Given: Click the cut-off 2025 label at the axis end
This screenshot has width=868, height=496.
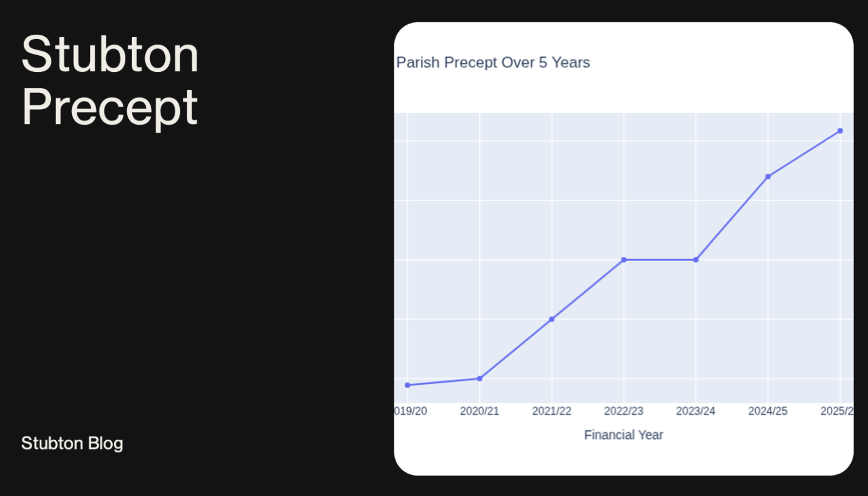Looking at the screenshot, I should (x=836, y=411).
